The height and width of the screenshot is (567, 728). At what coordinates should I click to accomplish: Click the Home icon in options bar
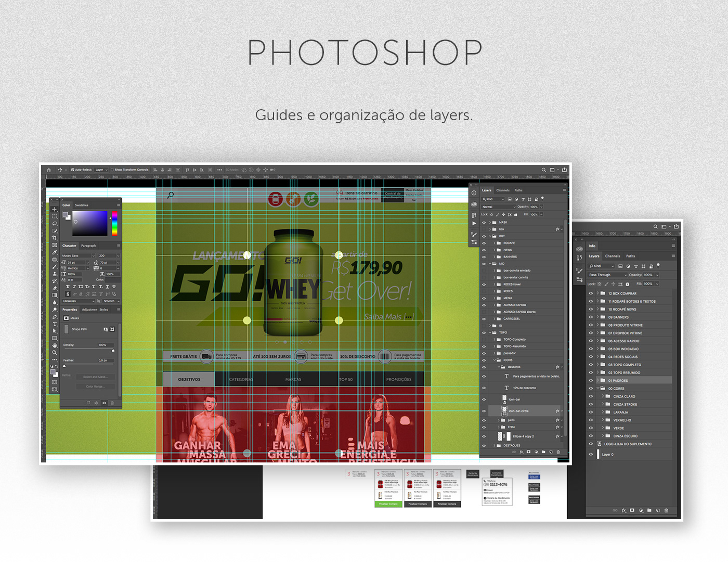pos(49,170)
